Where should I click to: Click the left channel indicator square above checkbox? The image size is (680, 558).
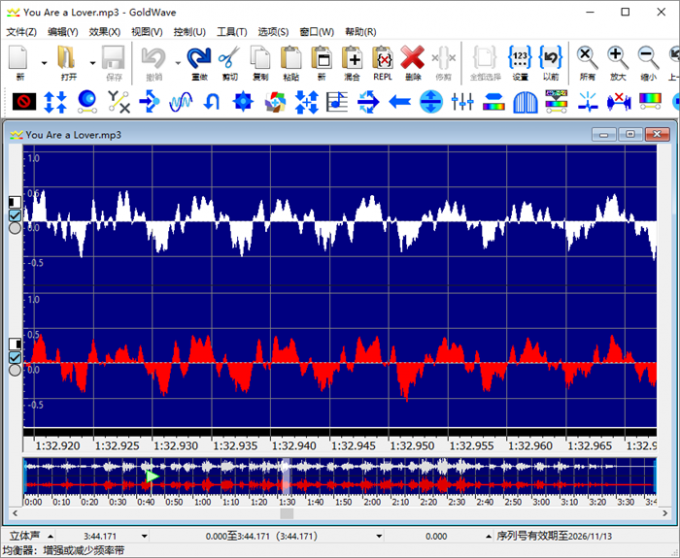pos(15,202)
